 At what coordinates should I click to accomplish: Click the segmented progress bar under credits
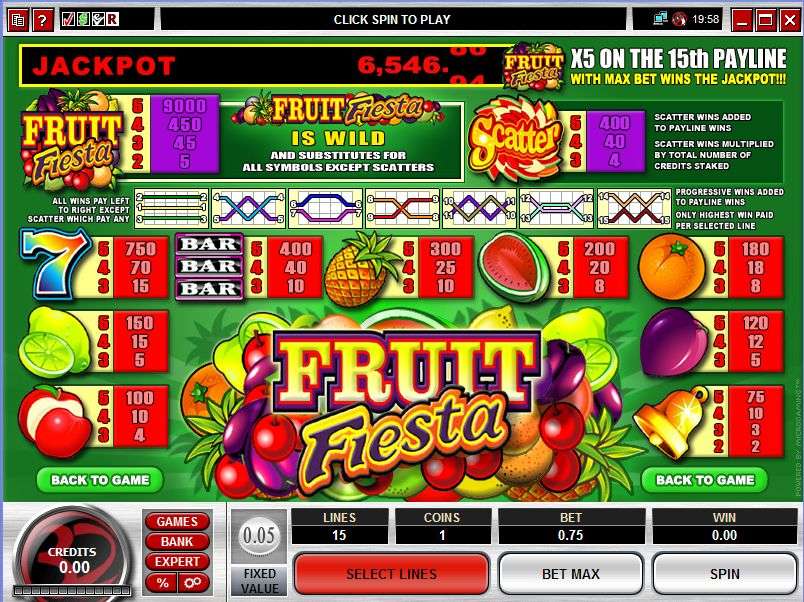click(72, 591)
